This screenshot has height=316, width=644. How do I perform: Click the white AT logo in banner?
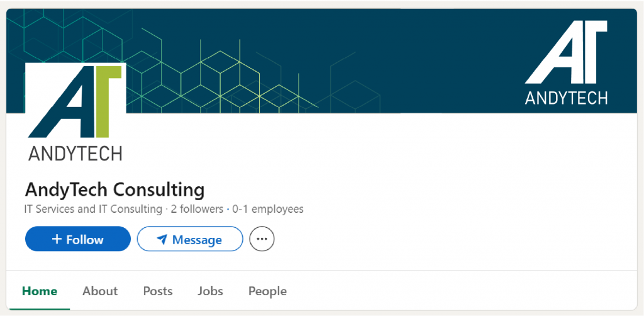point(567,52)
